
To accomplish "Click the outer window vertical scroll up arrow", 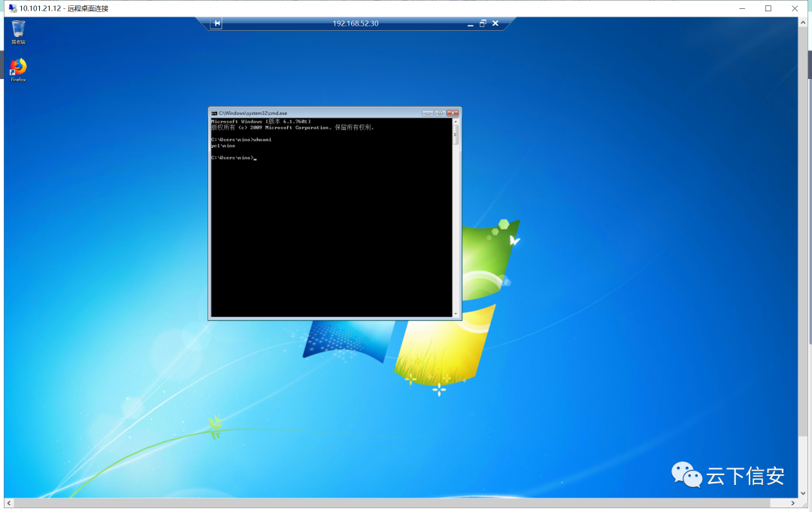I will pos(803,23).
